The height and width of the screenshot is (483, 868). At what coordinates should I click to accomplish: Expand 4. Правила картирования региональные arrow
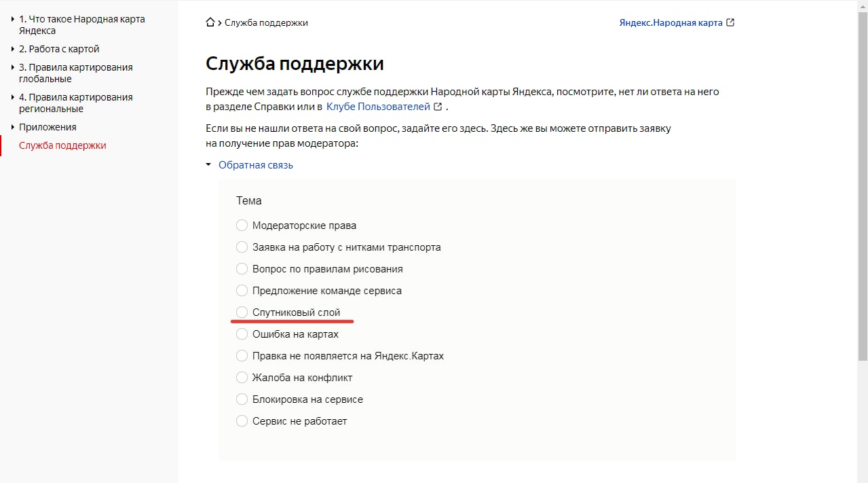(x=13, y=97)
